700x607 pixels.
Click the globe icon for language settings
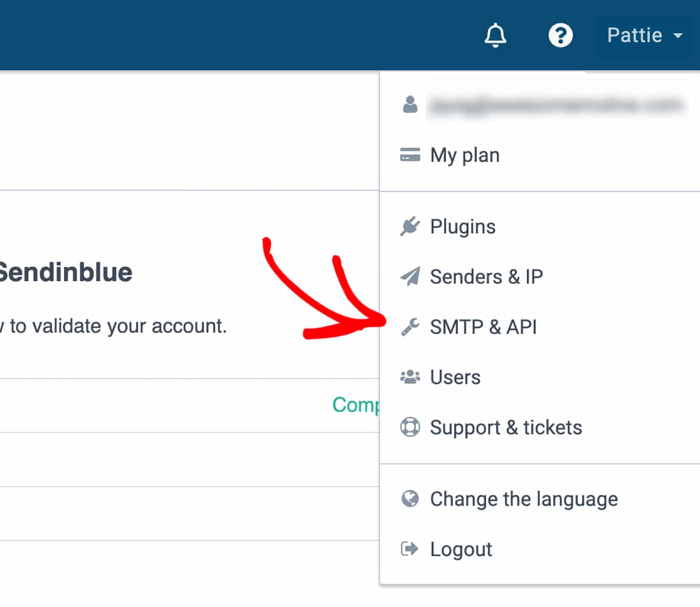click(410, 498)
